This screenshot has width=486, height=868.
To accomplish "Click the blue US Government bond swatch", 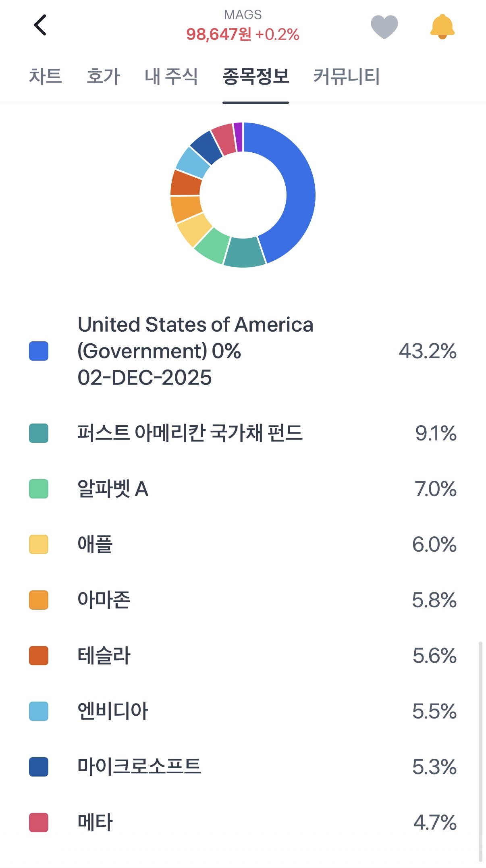I will click(39, 351).
